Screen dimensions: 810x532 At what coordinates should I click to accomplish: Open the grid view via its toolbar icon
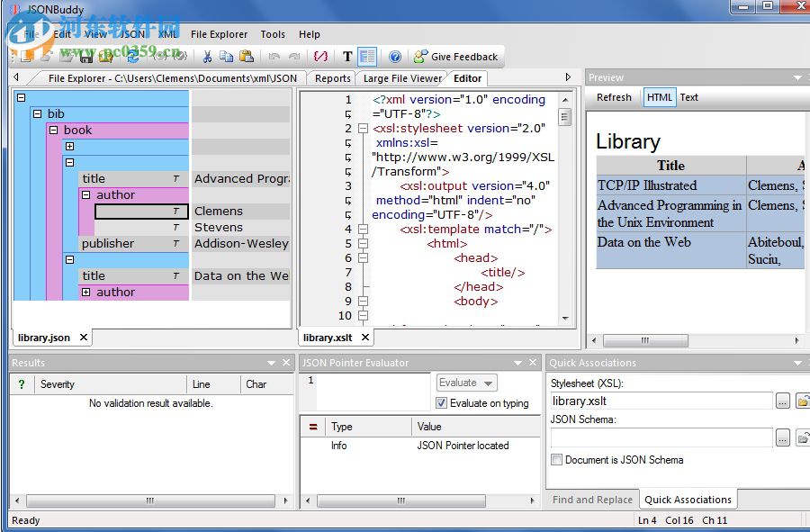coord(368,56)
